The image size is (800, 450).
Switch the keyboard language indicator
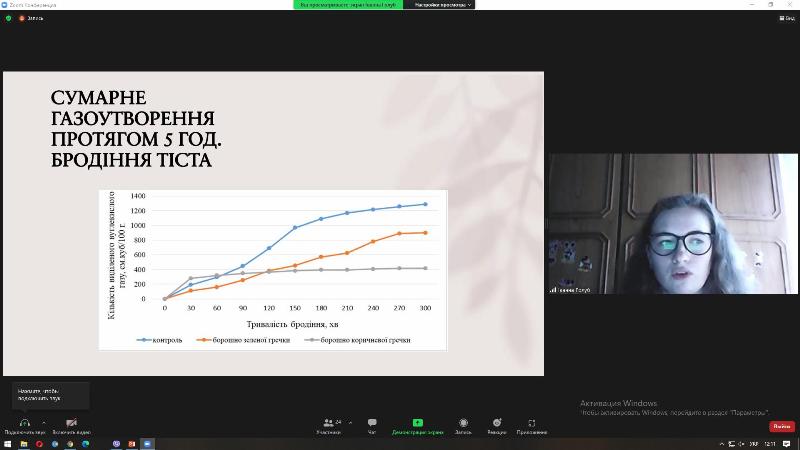[754, 444]
